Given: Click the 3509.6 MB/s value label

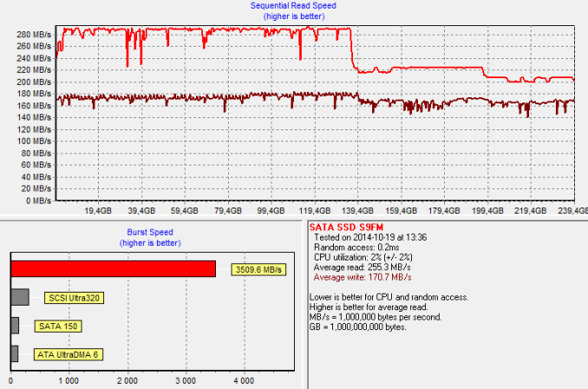Looking at the screenshot, I should click(258, 269).
